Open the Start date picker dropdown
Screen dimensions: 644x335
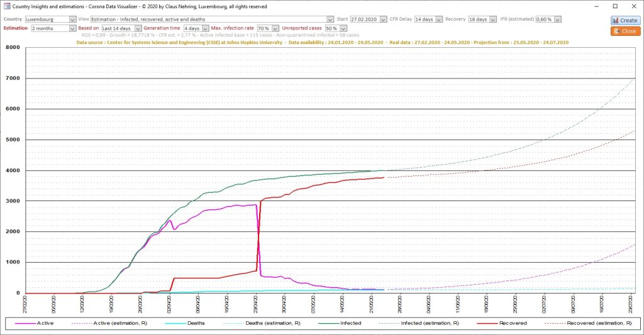coord(382,19)
